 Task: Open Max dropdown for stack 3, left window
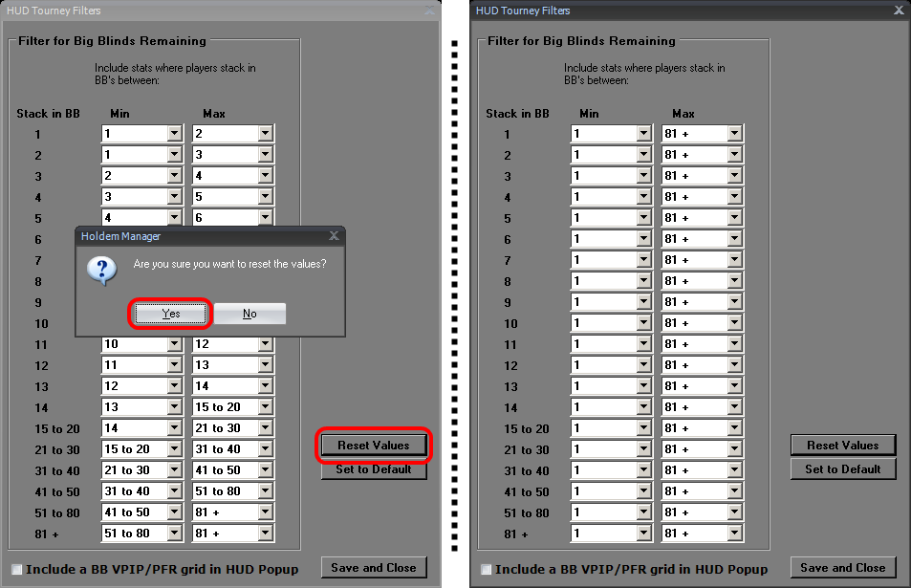(266, 176)
